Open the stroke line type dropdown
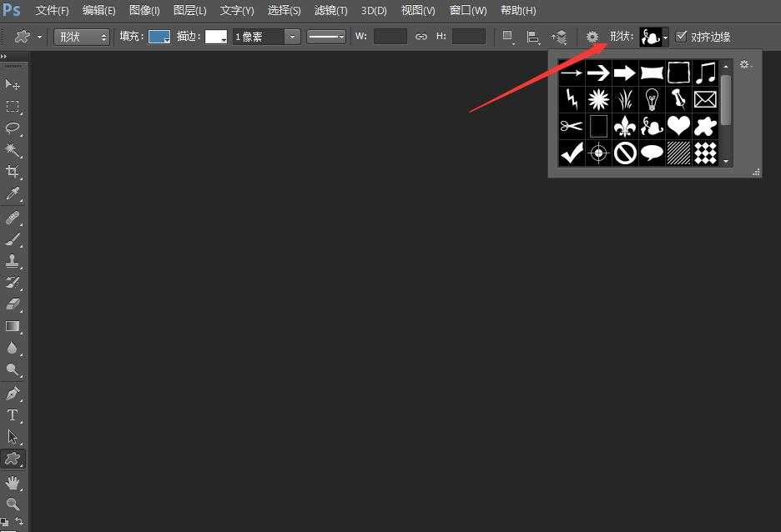 (326, 37)
